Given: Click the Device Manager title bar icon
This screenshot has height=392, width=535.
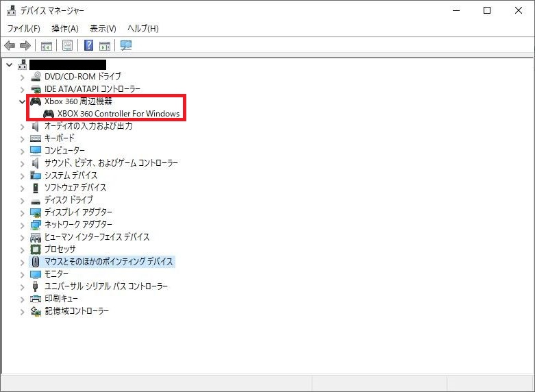Looking at the screenshot, I should (11, 10).
